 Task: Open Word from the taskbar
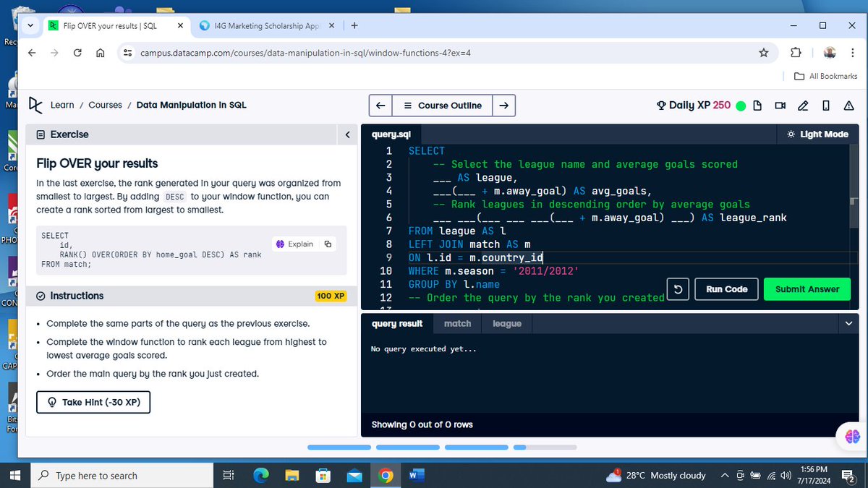click(417, 475)
